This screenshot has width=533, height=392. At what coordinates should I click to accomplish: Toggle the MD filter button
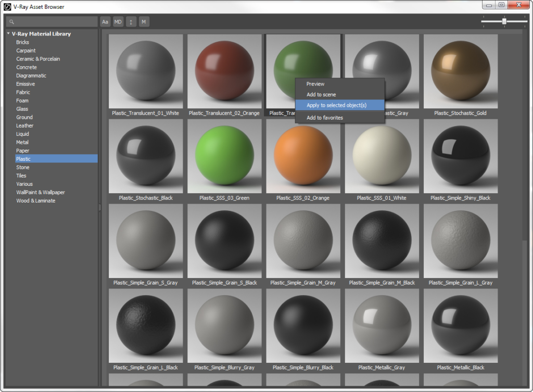(x=118, y=22)
